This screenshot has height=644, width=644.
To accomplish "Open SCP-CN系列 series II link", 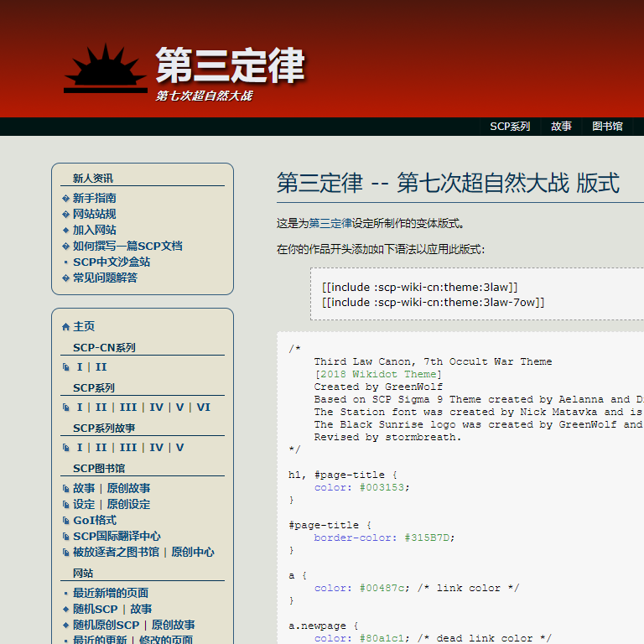I will point(101,367).
